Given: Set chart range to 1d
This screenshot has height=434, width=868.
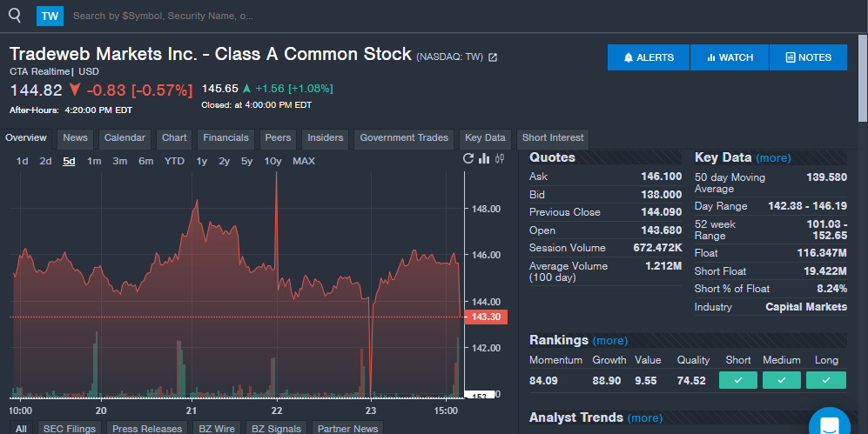Looking at the screenshot, I should pyautogui.click(x=22, y=162).
